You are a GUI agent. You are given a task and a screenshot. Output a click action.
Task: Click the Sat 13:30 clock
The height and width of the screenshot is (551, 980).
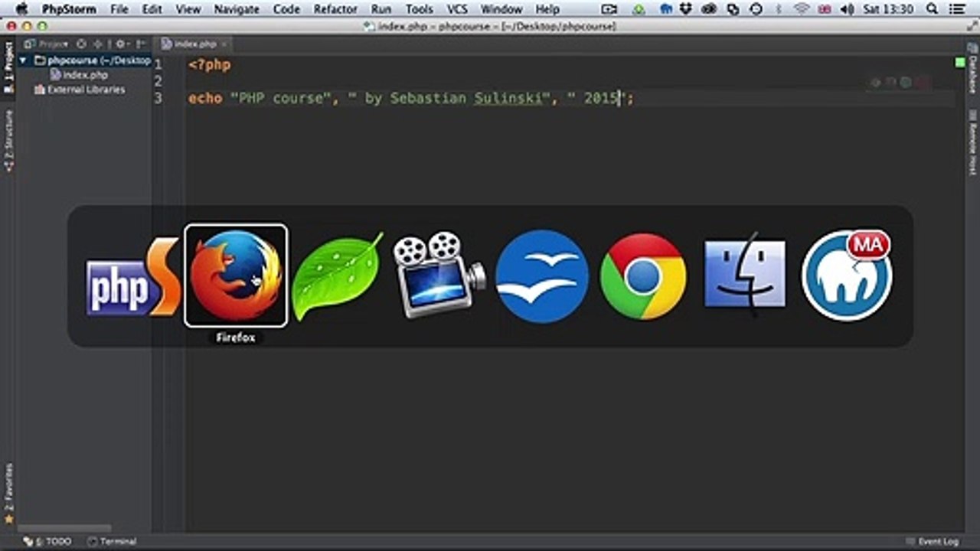click(890, 9)
